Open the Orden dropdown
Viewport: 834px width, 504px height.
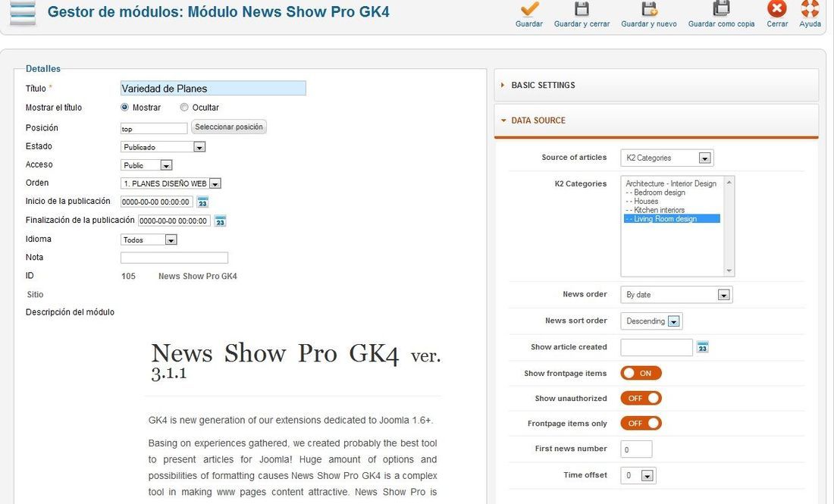[x=171, y=183]
